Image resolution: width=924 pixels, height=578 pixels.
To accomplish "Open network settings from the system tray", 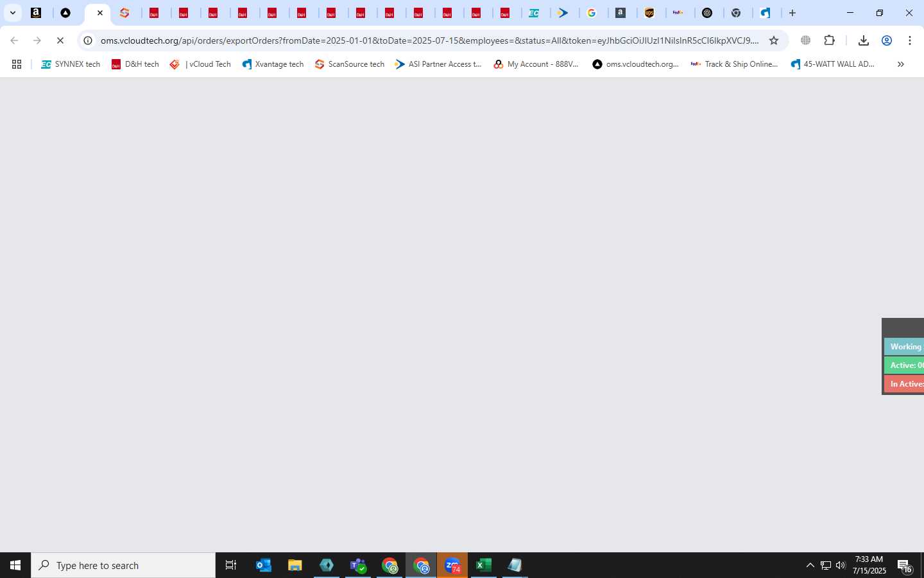I will coord(826,565).
